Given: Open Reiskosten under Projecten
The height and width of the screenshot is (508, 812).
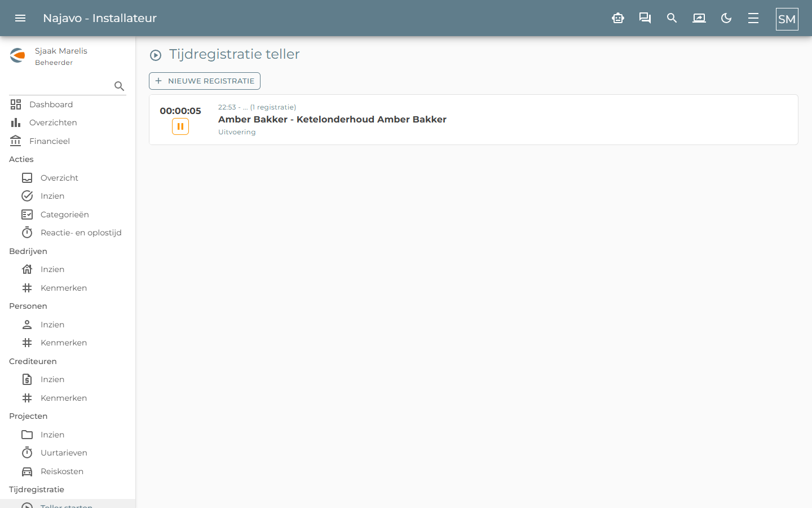Looking at the screenshot, I should [x=68, y=471].
